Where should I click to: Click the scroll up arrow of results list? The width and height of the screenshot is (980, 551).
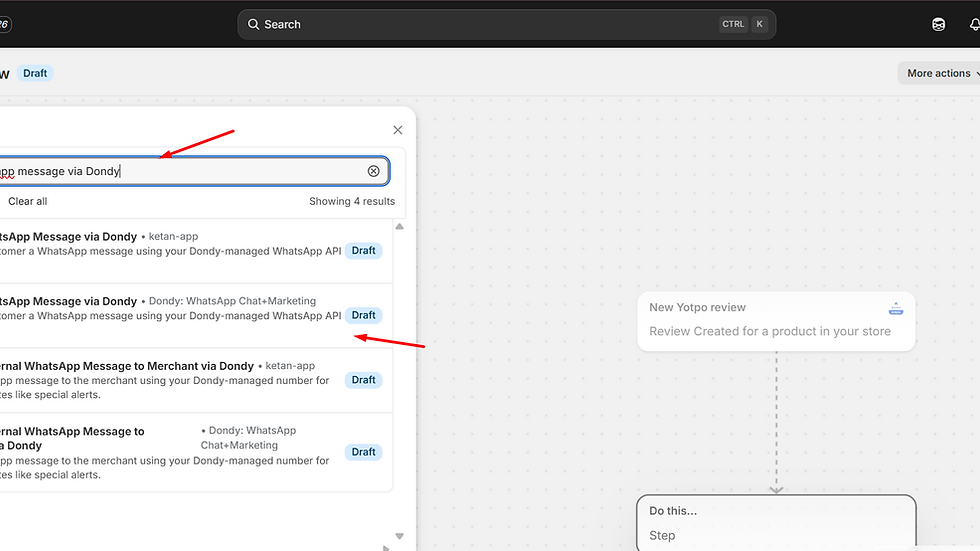pyautogui.click(x=399, y=227)
